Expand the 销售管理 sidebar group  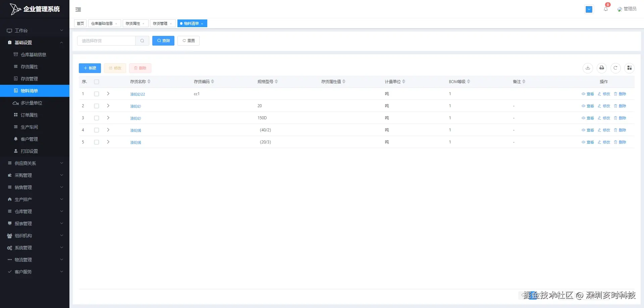click(35, 187)
